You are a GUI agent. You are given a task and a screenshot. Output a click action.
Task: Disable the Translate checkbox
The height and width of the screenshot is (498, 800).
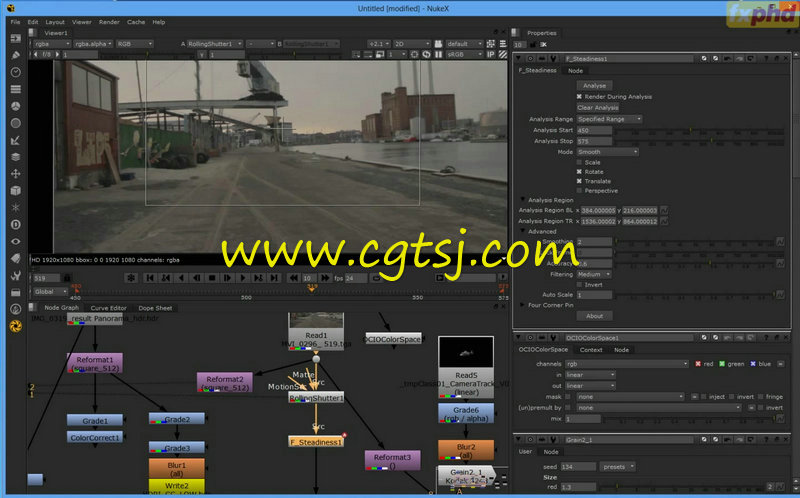(579, 181)
